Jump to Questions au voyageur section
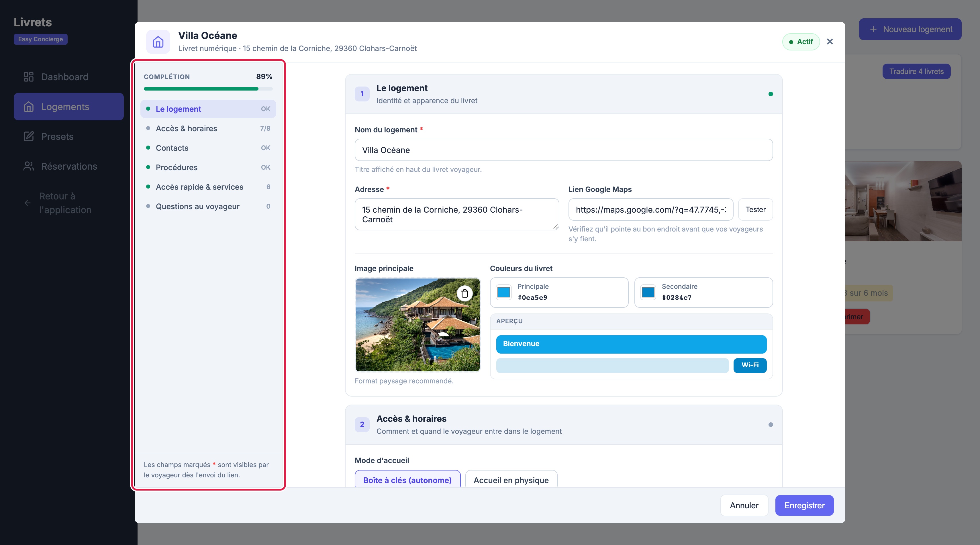 coord(208,206)
